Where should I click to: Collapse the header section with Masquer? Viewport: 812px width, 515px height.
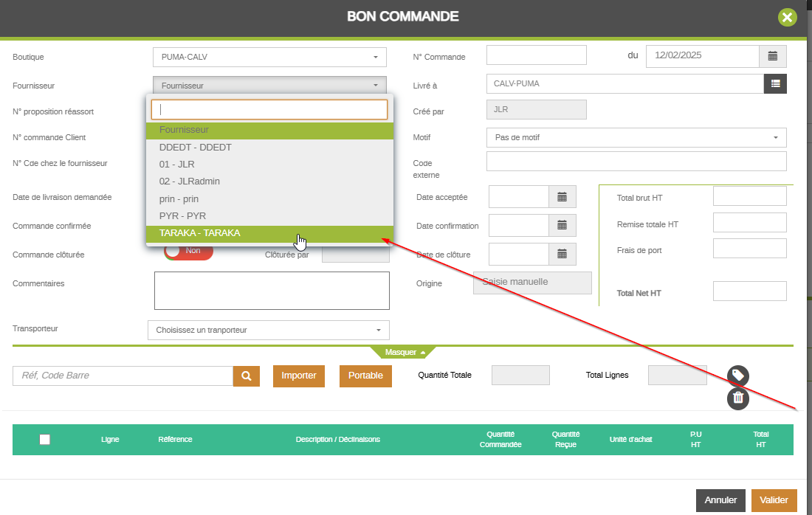pyautogui.click(x=405, y=353)
